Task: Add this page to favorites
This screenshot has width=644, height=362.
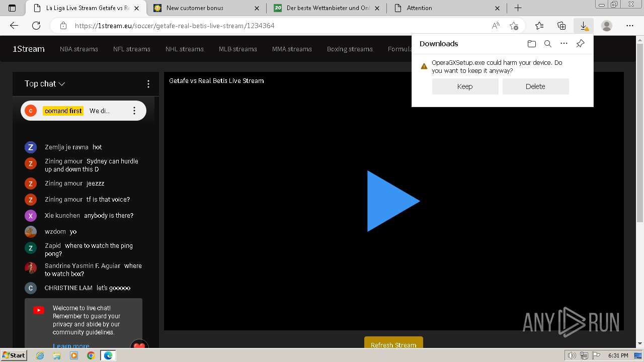Action: click(x=514, y=26)
